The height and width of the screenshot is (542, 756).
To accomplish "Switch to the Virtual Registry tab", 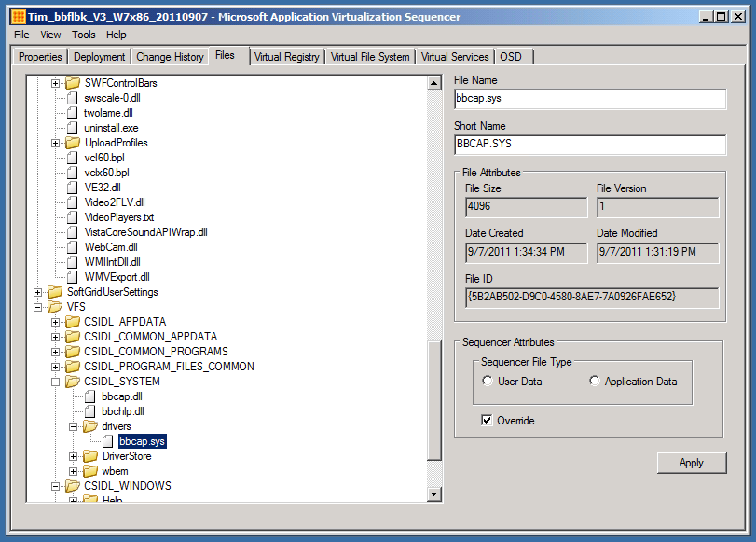I will pos(287,57).
